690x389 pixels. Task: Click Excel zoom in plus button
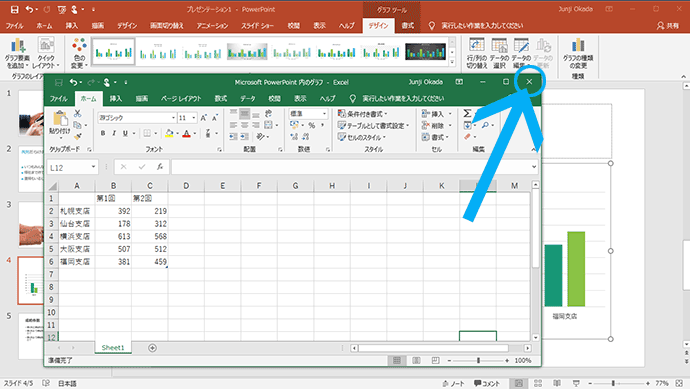click(x=507, y=360)
